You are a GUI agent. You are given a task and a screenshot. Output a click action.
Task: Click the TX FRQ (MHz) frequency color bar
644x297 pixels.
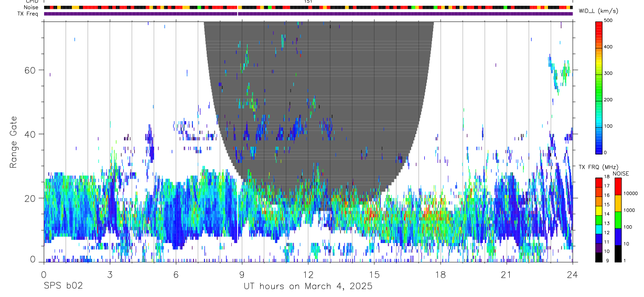[x=599, y=220]
